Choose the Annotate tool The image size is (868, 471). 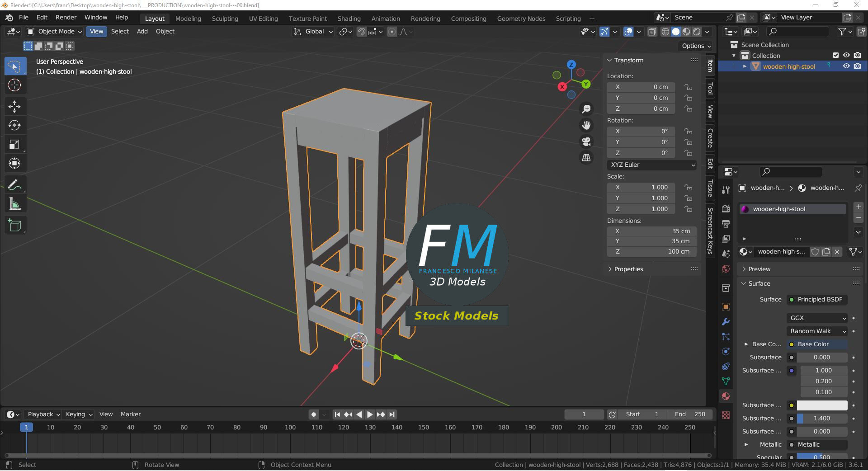[x=14, y=185]
